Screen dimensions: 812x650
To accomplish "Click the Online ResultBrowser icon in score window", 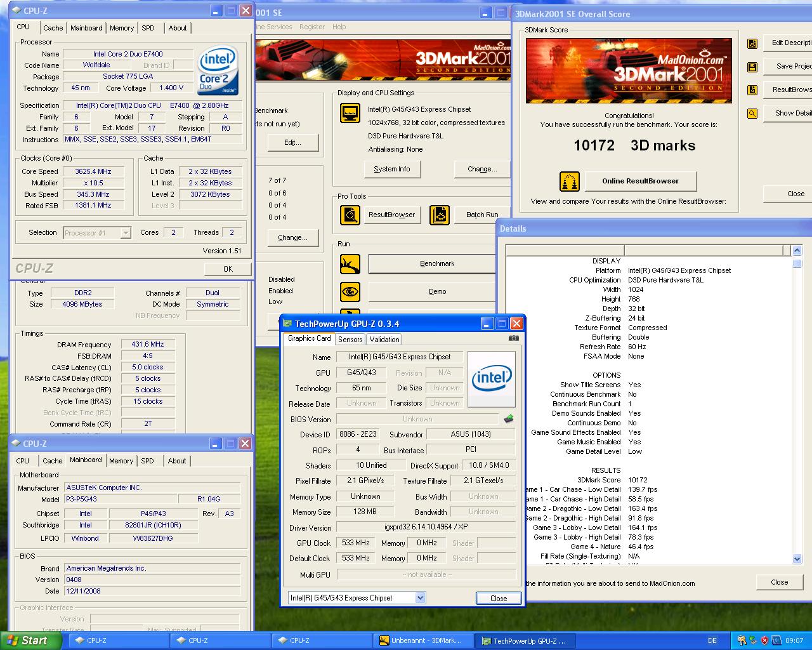I will [x=570, y=182].
